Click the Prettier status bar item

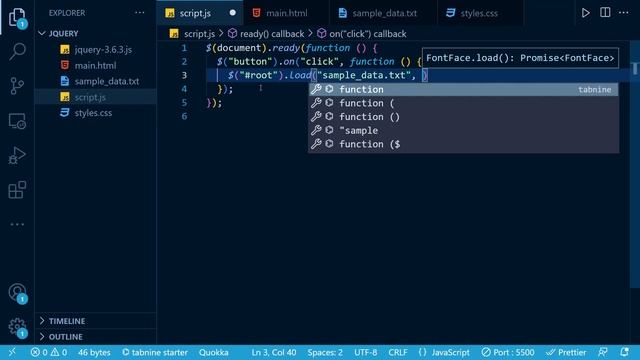(566, 352)
